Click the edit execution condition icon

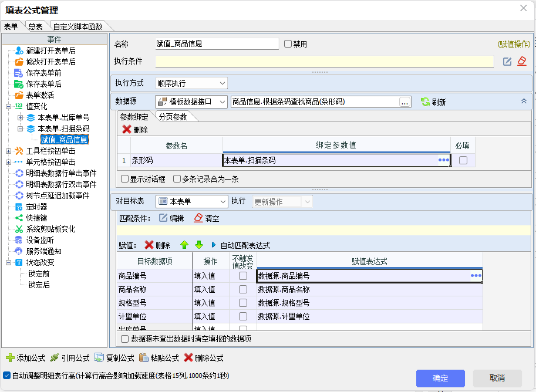pyautogui.click(x=507, y=62)
